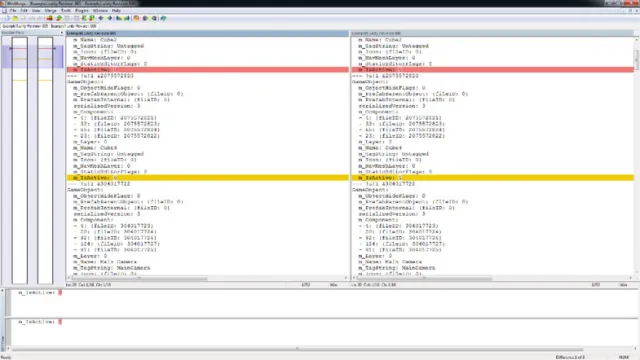The width and height of the screenshot is (640, 360).
Task: Click '- 92: {fileID: 304017726}' in left pane
Action: [115, 238]
